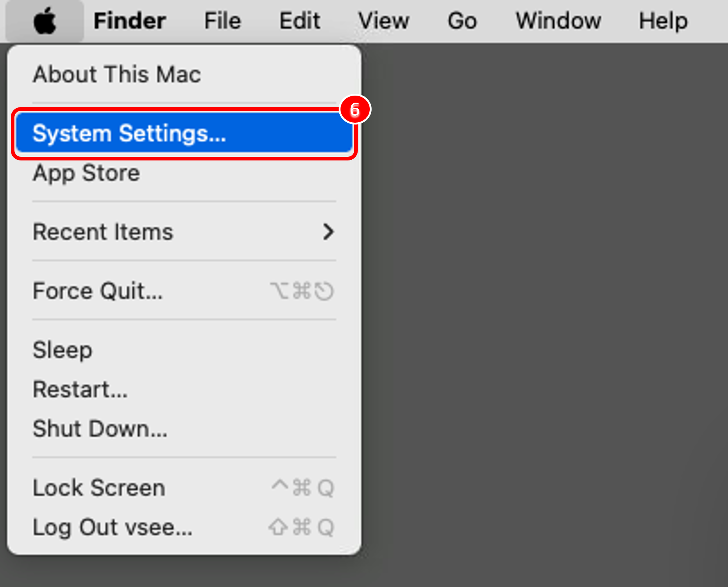Select Lock Screen entry
Image resolution: width=728 pixels, height=587 pixels.
pos(99,488)
